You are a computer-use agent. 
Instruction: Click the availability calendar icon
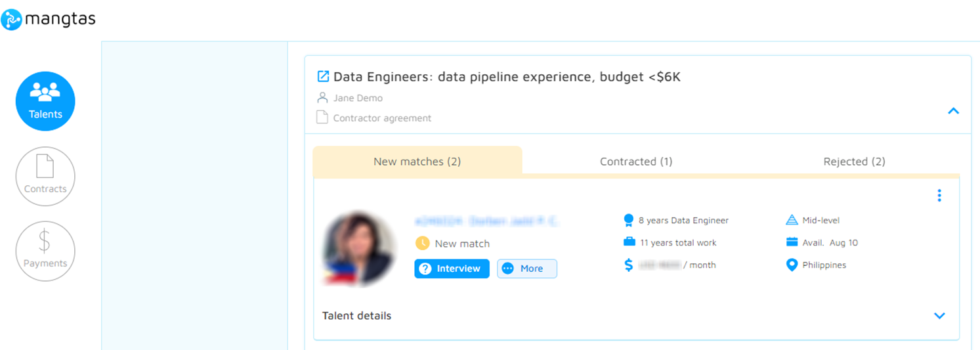pos(792,242)
